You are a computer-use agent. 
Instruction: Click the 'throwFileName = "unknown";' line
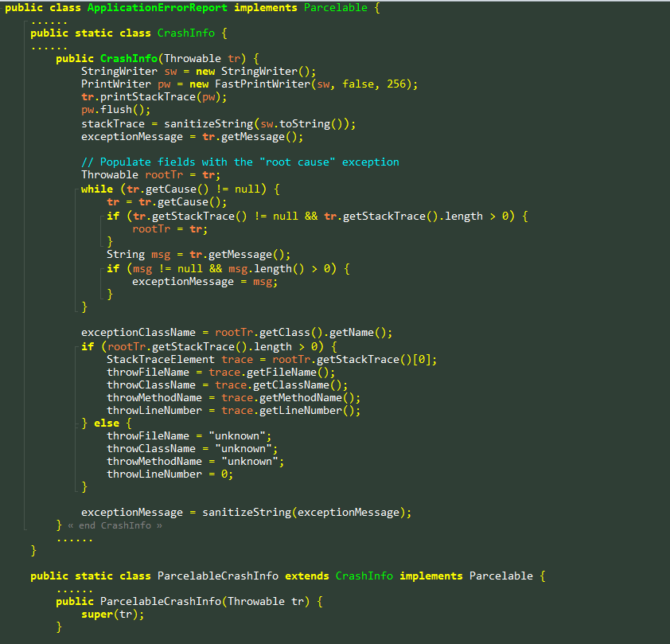(x=189, y=436)
